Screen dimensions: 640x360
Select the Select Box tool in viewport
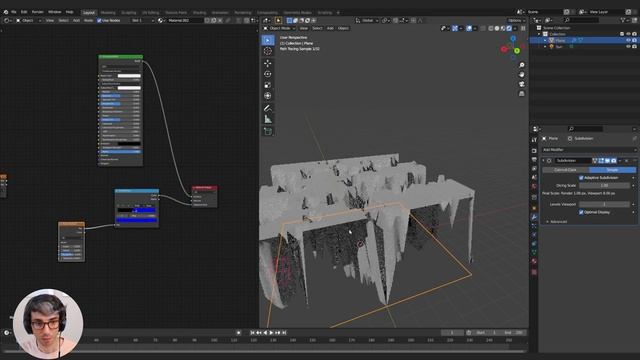click(268, 40)
